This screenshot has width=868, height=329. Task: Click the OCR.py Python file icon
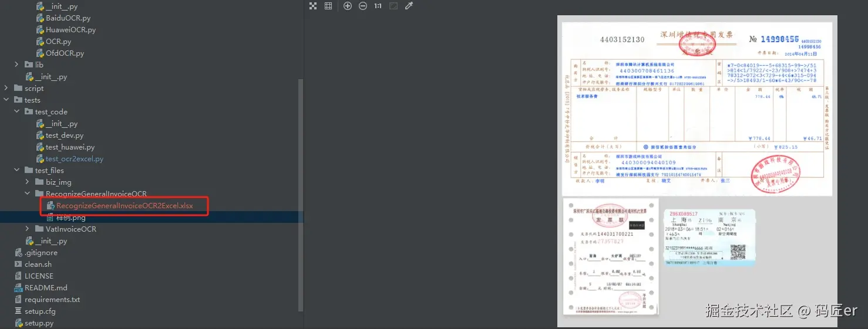(x=40, y=42)
